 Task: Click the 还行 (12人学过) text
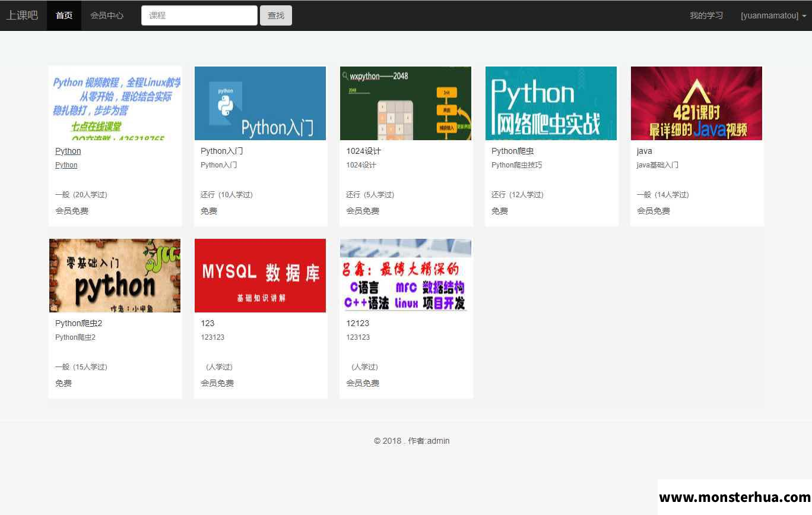(518, 195)
